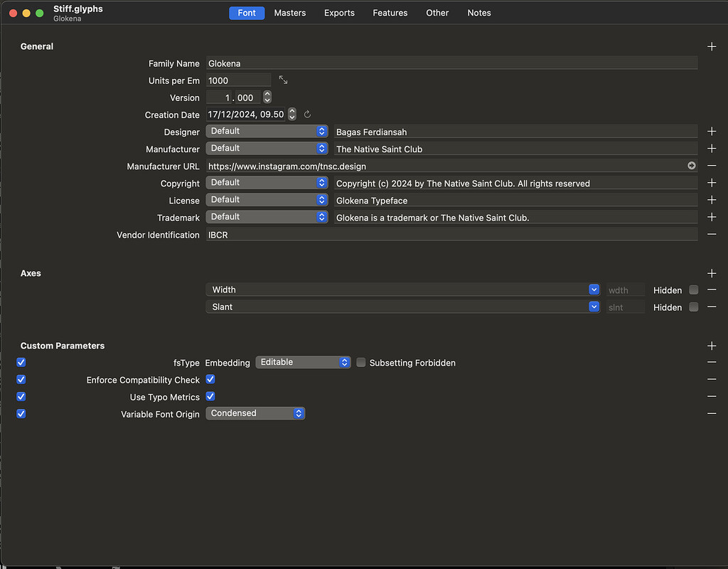Viewport: 728px width, 569px height.
Task: Add a new axis with plus
Action: pos(711,274)
